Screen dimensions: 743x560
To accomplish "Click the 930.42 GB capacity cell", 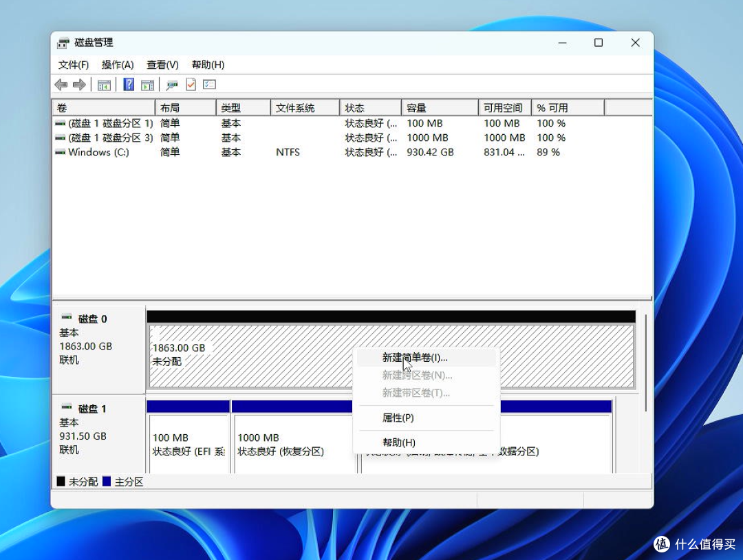I will coord(430,152).
